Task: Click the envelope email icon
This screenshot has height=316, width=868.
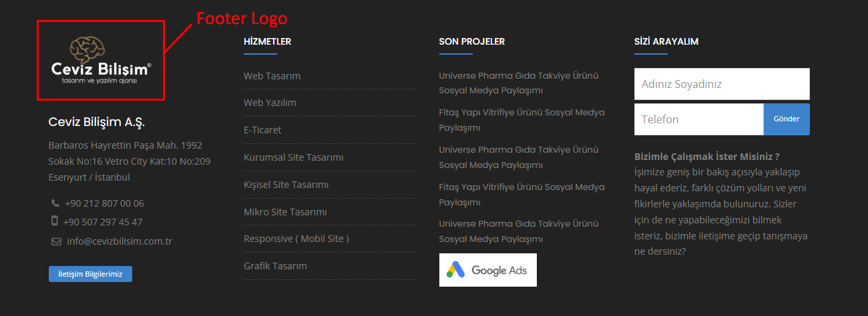Action: (x=56, y=241)
